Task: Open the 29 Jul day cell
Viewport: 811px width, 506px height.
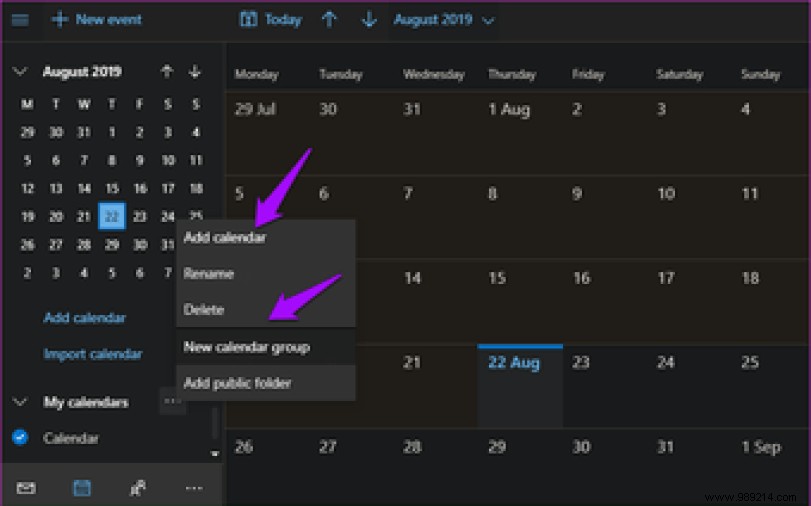Action: [267, 133]
